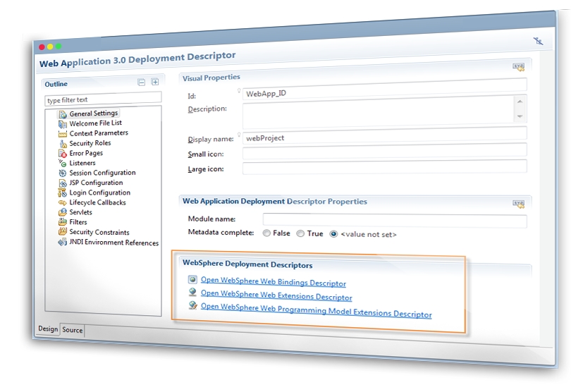Viewport: 571px width, 392px height.
Task: Select Login Configuration in the Outline
Action: click(100, 192)
